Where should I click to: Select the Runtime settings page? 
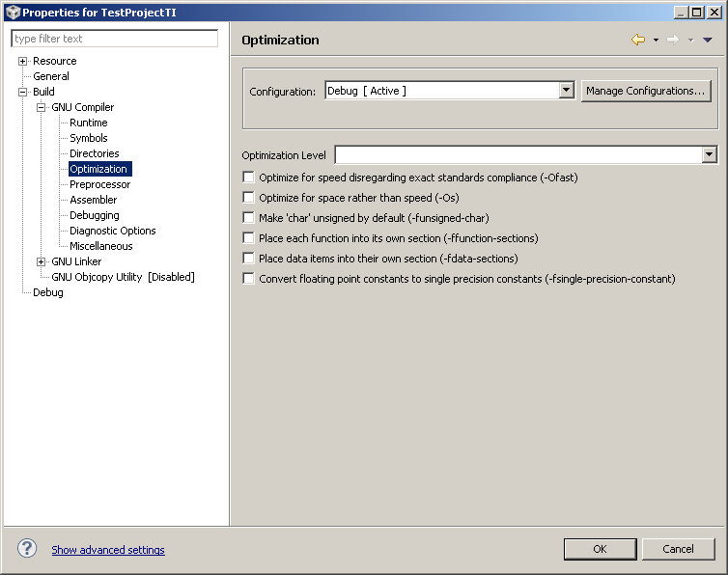[89, 123]
